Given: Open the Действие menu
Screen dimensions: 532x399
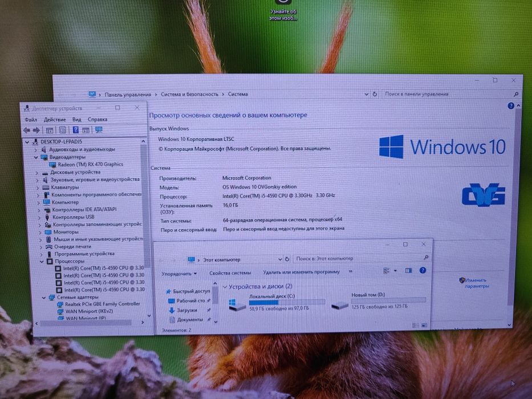Looking at the screenshot, I should pyautogui.click(x=55, y=120).
